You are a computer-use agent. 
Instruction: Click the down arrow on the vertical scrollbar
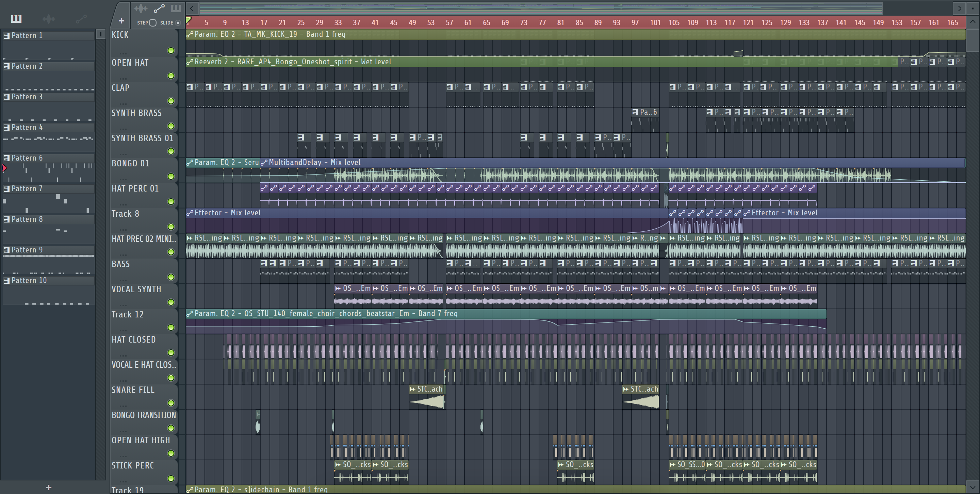(x=973, y=487)
